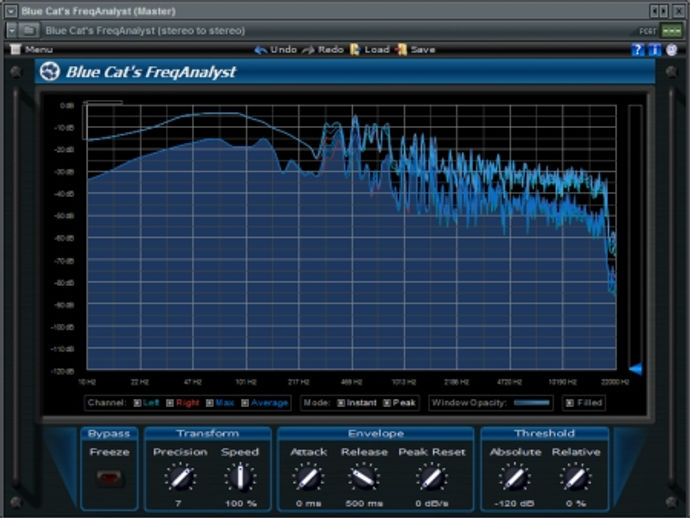This screenshot has width=690, height=518.
Task: Click the 22000 Hz axis label
Action: (x=615, y=382)
